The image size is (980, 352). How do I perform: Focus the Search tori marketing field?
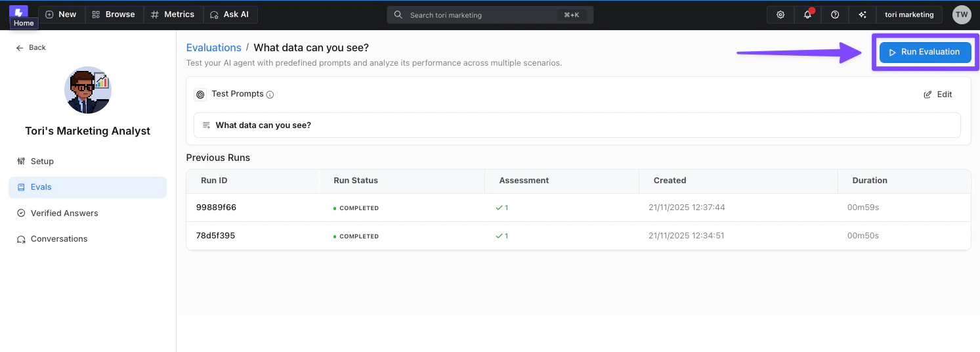[x=490, y=15]
